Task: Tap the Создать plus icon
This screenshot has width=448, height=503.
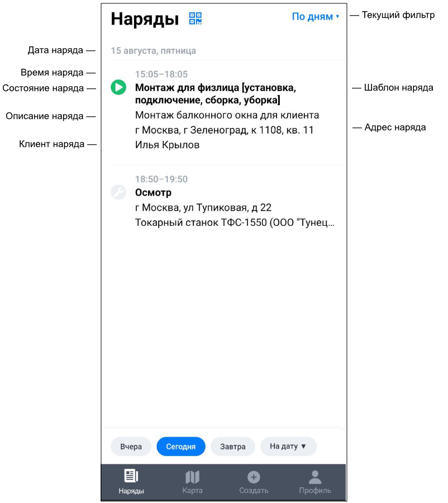Action: (x=254, y=477)
